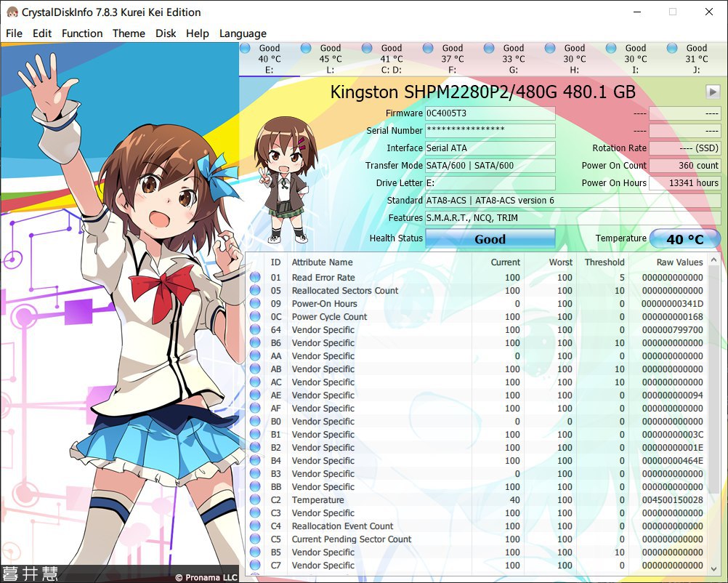Select the H: drive tab
728x583 pixels.
pyautogui.click(x=574, y=59)
